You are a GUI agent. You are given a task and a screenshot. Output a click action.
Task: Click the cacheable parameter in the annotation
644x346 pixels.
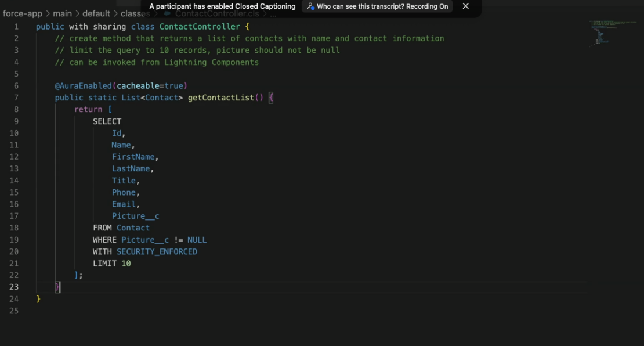click(138, 86)
